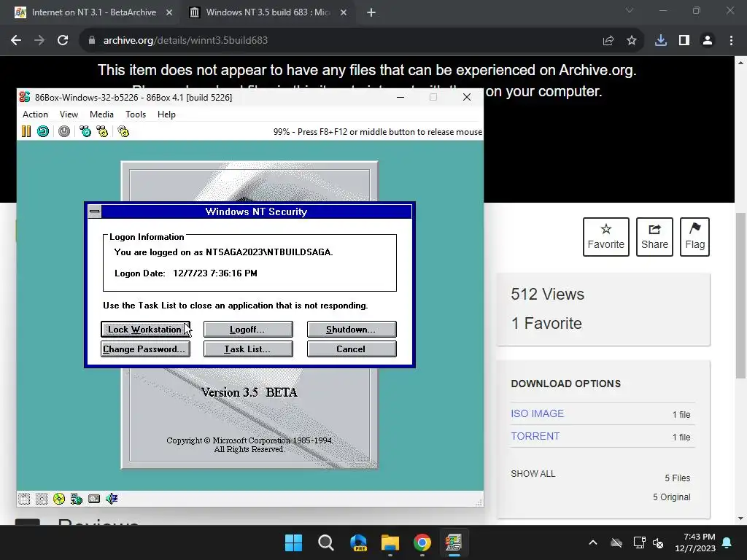This screenshot has height=560, width=747.
Task: Send Ctrl+Alt+Del via 86Box toolbar
Action: (x=85, y=131)
